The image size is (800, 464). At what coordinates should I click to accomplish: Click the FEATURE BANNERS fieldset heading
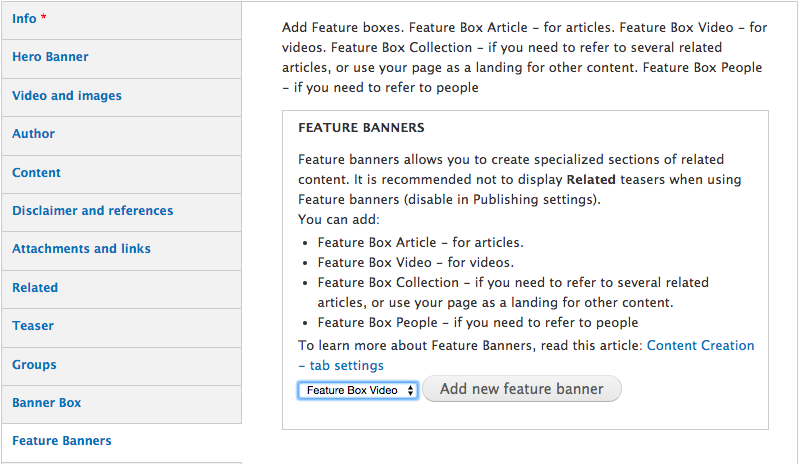click(x=361, y=128)
